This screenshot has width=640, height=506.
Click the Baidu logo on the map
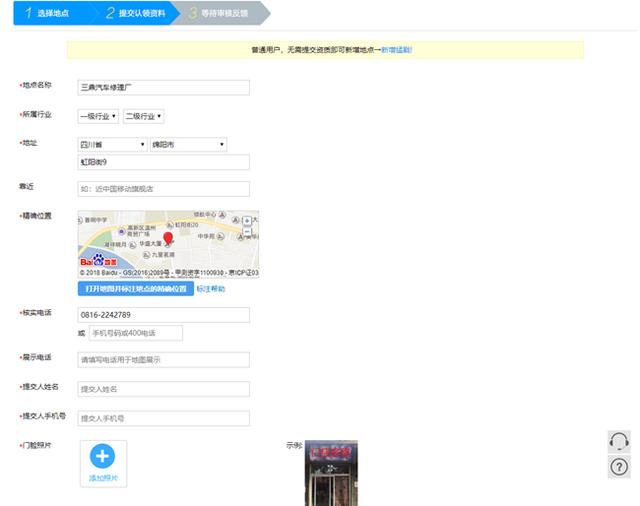click(x=99, y=261)
